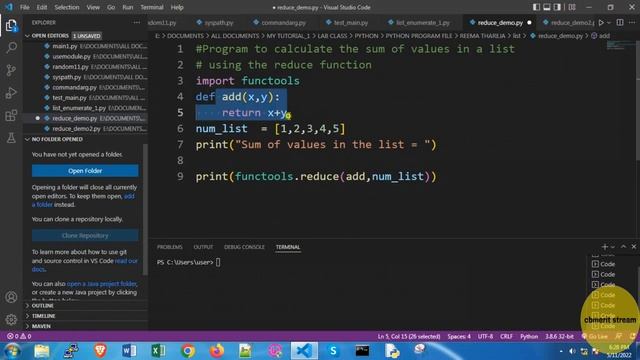Select reduce_demo2.py in Open Editors list
The image size is (640, 360).
[x=85, y=129]
